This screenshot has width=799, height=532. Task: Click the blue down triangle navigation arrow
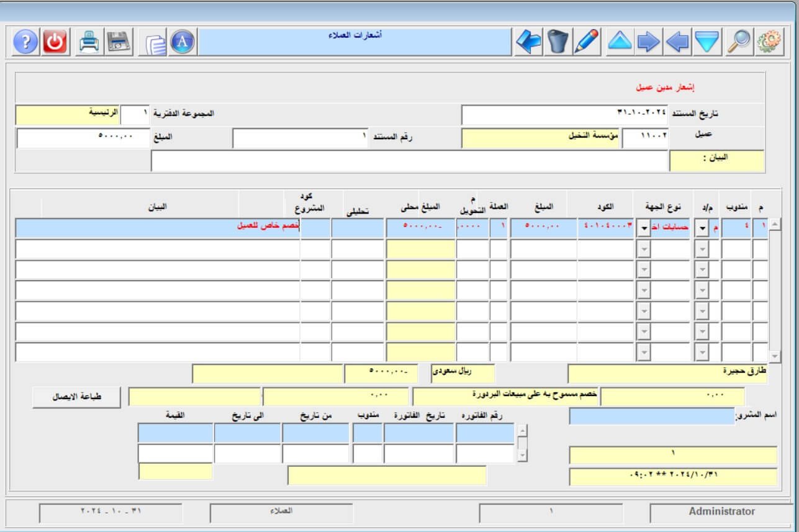click(x=706, y=42)
